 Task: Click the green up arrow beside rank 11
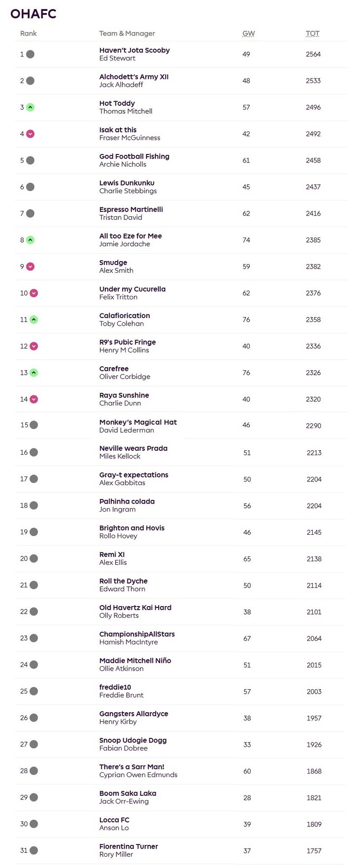pos(34,320)
